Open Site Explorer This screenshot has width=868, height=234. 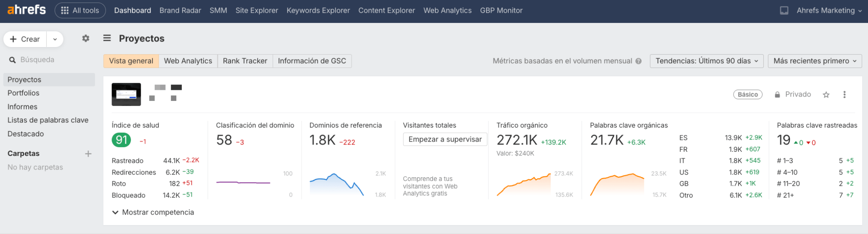(257, 11)
